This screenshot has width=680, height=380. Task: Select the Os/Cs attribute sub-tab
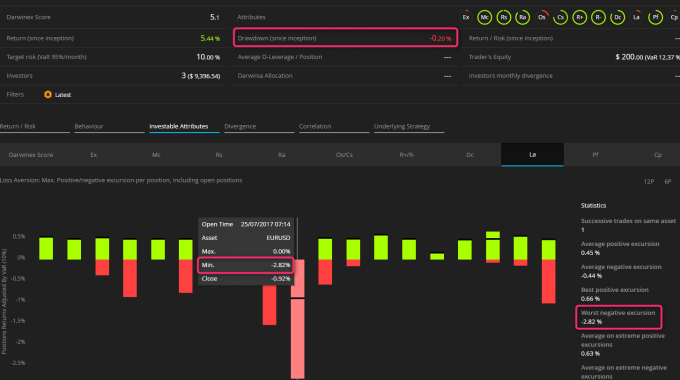pos(344,155)
